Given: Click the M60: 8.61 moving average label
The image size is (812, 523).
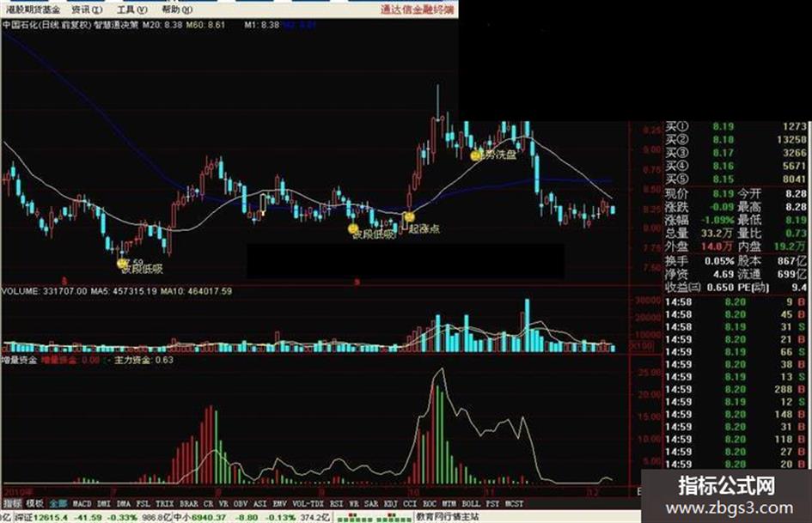Looking at the screenshot, I should coord(205,24).
